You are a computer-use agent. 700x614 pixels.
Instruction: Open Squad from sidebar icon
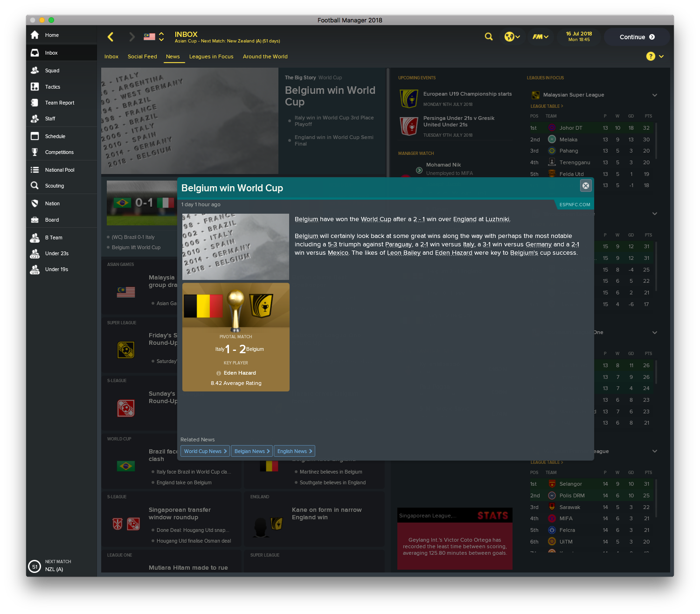pyautogui.click(x=35, y=70)
